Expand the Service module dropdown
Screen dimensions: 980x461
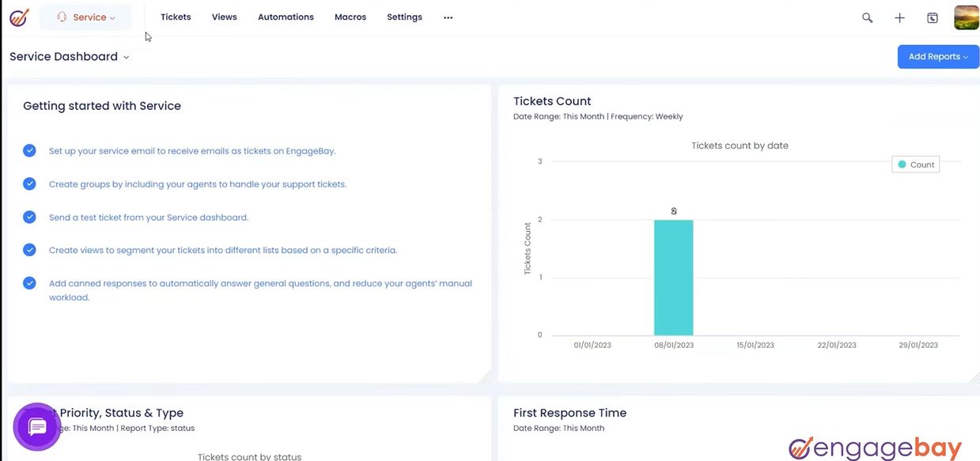(86, 17)
